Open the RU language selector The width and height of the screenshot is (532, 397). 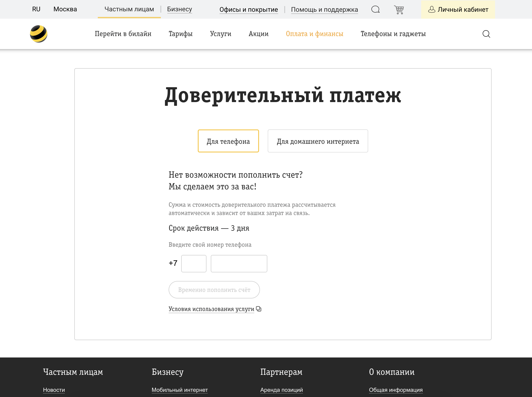(36, 9)
